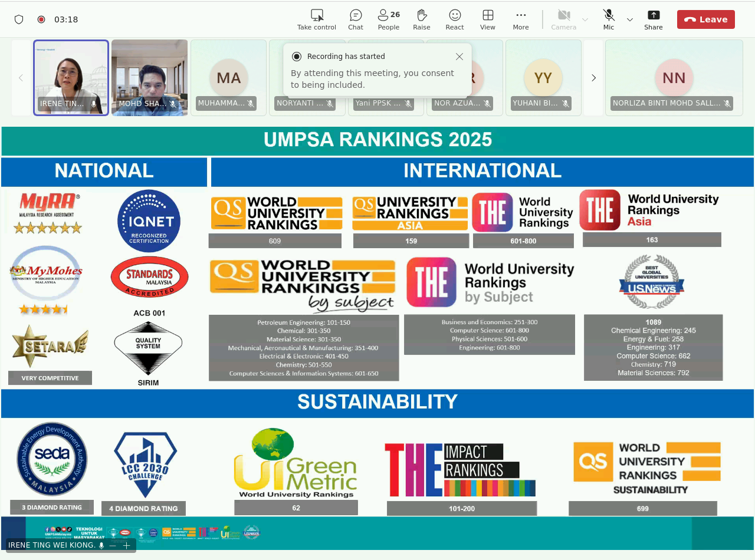Expand camera options dropdown arrow
Viewport: 755px width, 560px height.
[585, 19]
